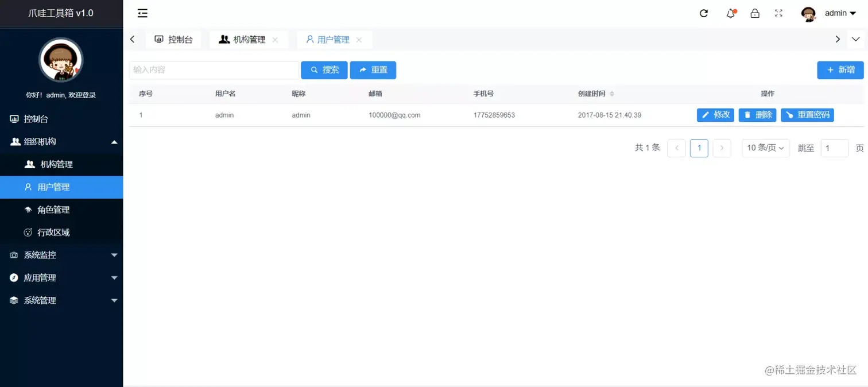Expand the 系统监控 sidebar group
This screenshot has height=387, width=868.
(61, 255)
